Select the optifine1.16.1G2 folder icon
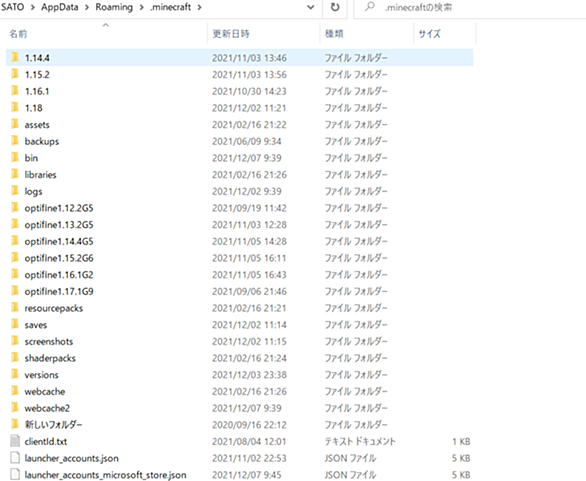Viewport: 586px width, 481px height. (x=15, y=274)
